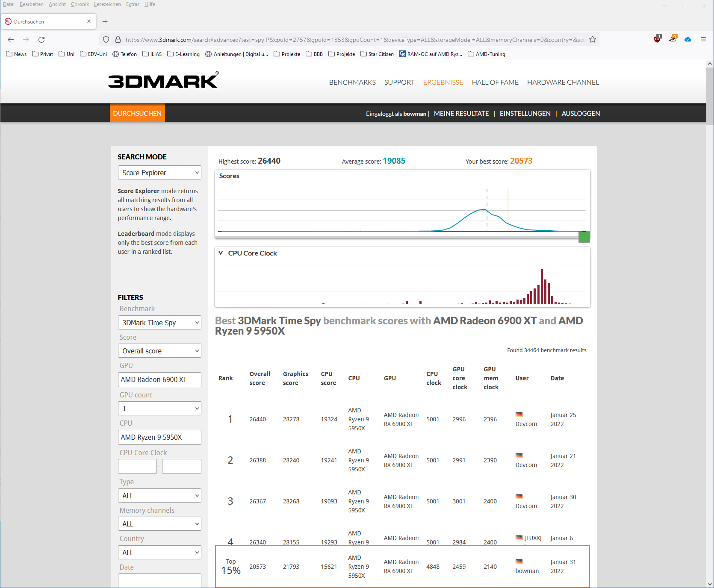Click the 3DMark logo
This screenshot has width=714, height=588.
[164, 80]
